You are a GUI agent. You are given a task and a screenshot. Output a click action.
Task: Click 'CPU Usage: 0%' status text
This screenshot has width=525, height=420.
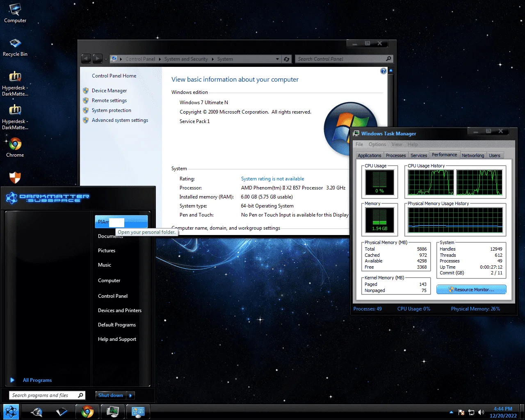(x=414, y=309)
